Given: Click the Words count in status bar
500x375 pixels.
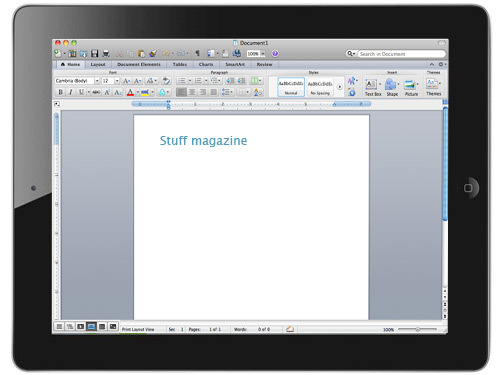Looking at the screenshot, I should (252, 329).
